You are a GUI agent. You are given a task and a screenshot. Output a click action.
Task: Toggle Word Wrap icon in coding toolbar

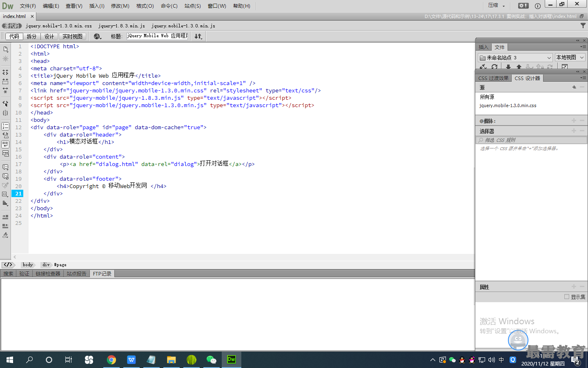click(5, 144)
